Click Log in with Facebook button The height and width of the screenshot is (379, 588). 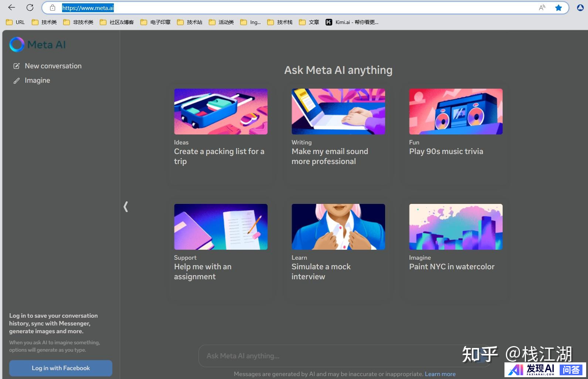coord(61,368)
